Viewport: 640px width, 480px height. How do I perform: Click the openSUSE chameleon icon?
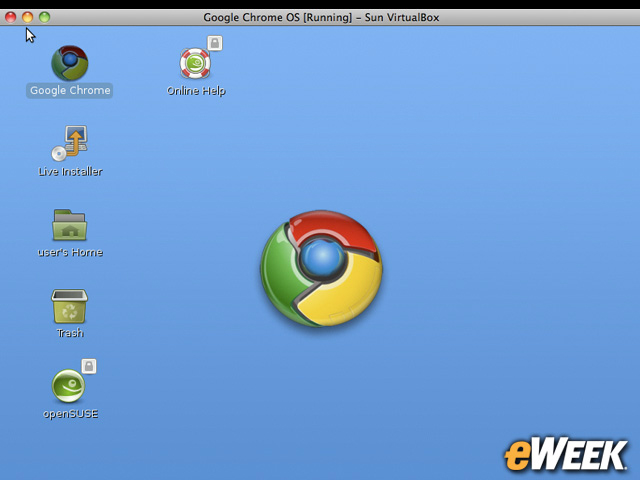coord(68,386)
